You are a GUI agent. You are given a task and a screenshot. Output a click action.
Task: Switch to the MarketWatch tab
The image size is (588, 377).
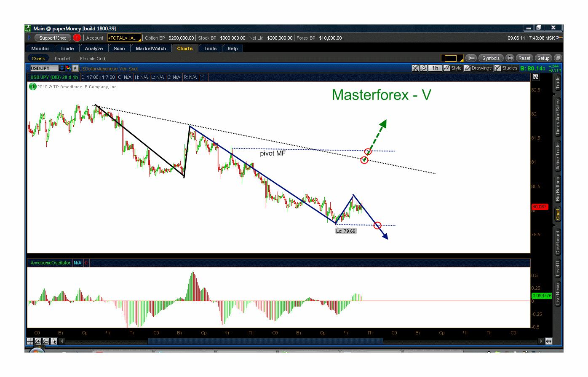151,48
